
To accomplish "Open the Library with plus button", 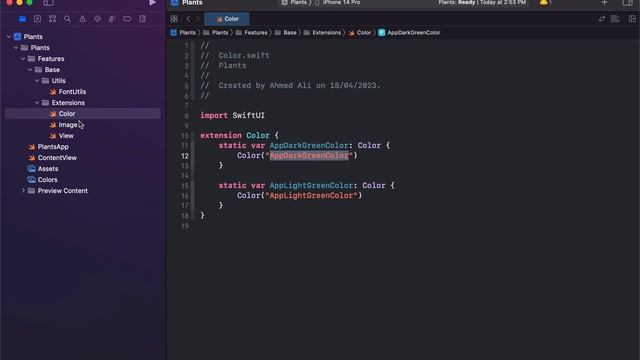I will point(604,3).
